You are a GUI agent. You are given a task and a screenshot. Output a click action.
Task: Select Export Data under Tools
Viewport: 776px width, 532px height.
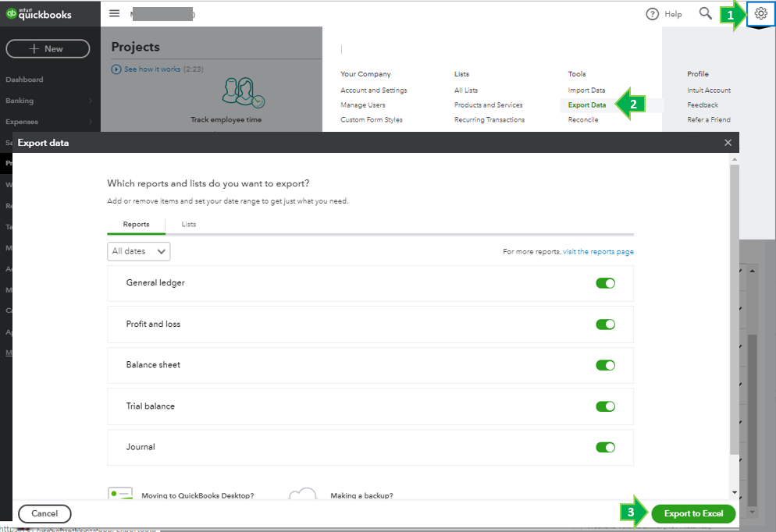pyautogui.click(x=587, y=105)
